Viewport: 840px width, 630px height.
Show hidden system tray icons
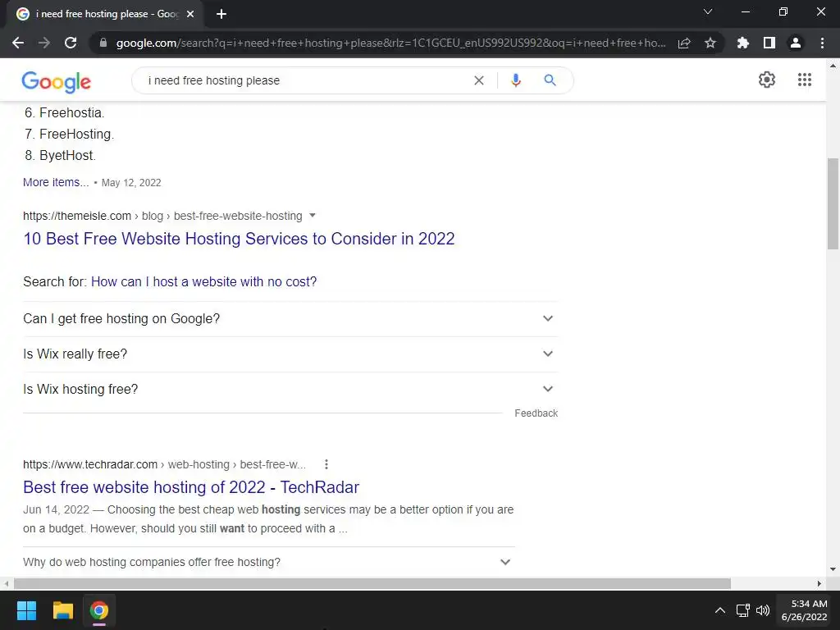tap(720, 610)
